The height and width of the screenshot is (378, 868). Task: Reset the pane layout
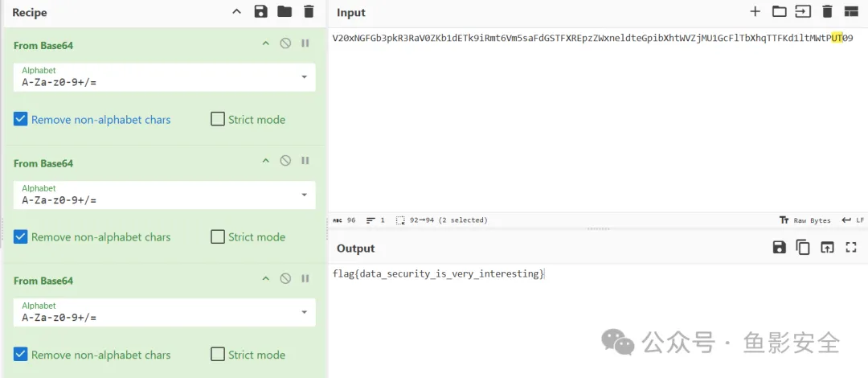click(851, 11)
